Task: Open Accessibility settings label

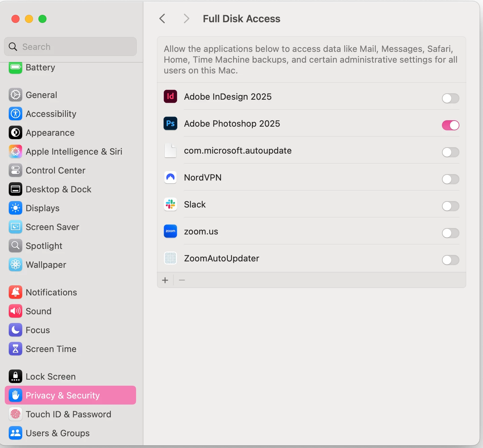Action: pos(51,114)
